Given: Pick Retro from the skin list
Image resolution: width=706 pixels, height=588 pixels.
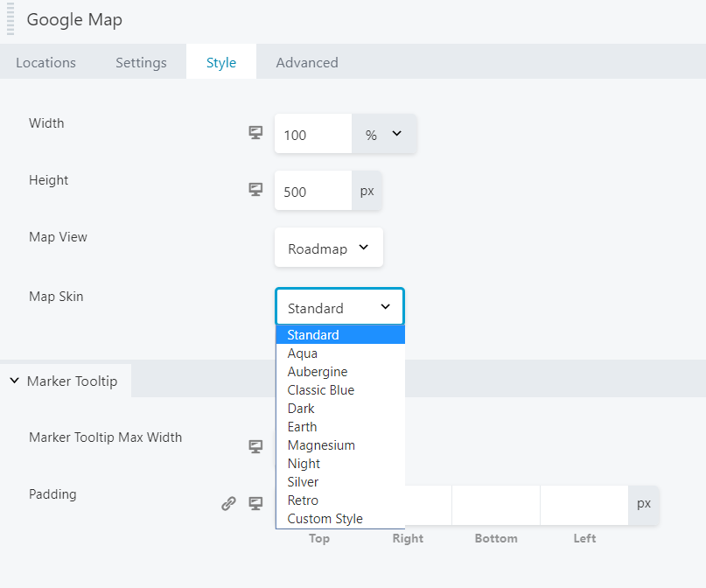Looking at the screenshot, I should [303, 500].
